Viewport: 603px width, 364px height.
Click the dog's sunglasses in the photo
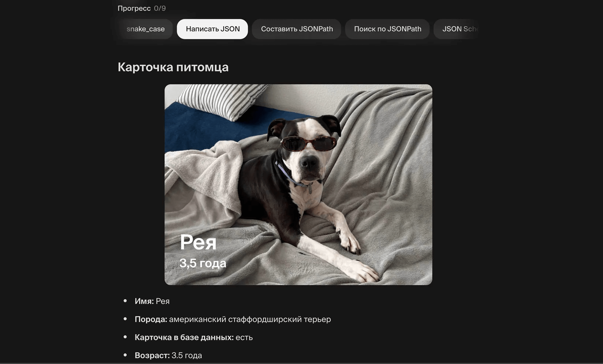click(x=308, y=144)
